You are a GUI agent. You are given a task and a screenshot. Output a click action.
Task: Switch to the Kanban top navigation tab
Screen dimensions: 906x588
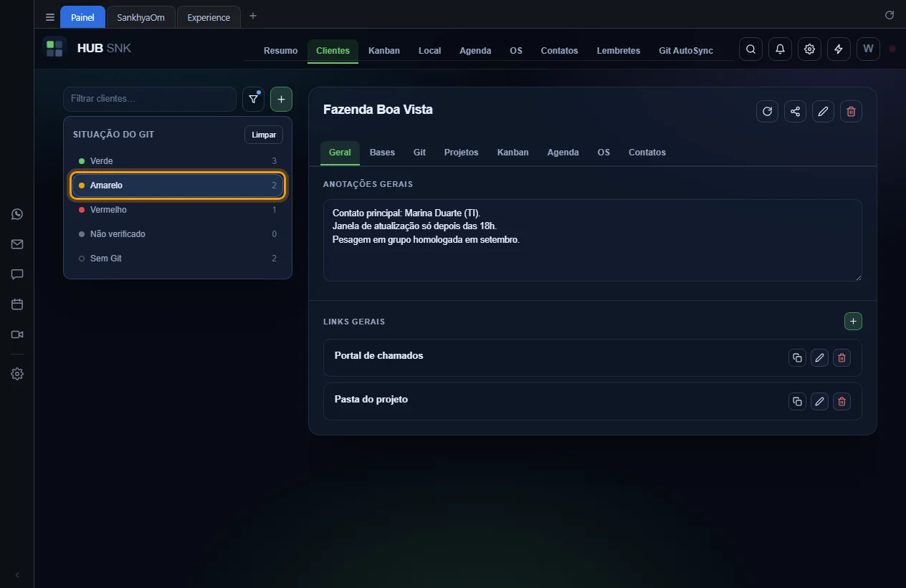point(384,51)
